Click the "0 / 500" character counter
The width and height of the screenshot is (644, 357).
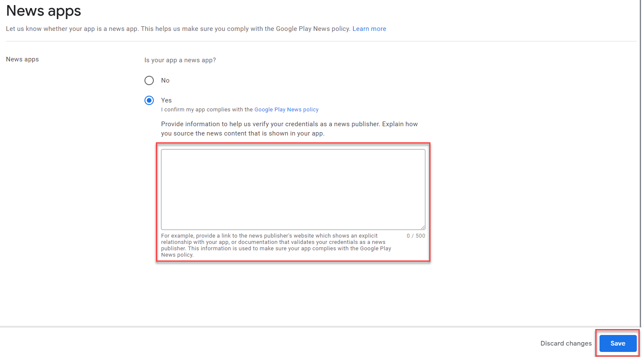pos(416,236)
